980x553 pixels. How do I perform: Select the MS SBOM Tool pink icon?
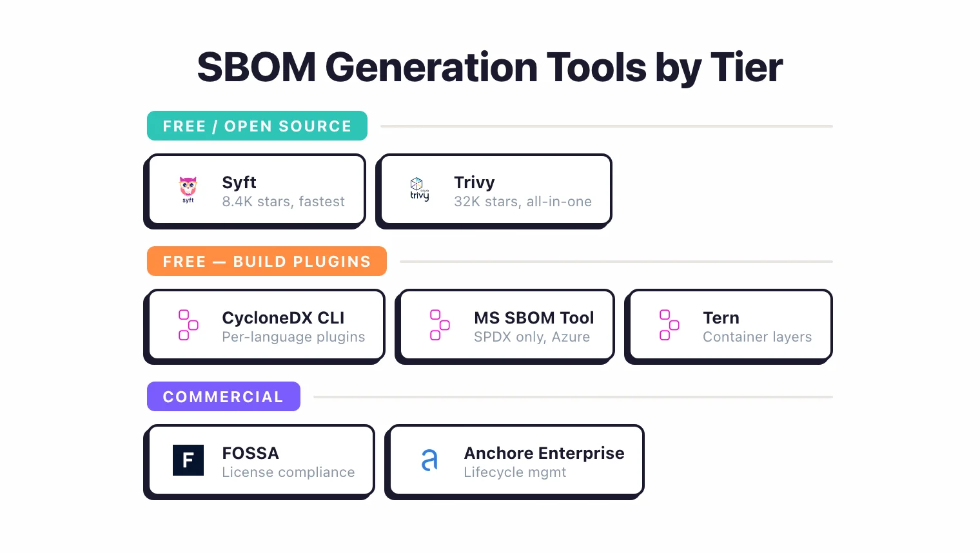click(x=439, y=325)
